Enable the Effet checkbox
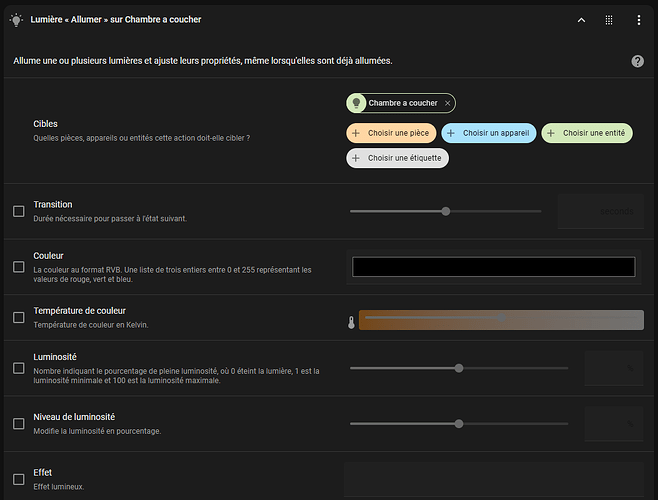Screen dimensions: 658x500 tap(18, 479)
